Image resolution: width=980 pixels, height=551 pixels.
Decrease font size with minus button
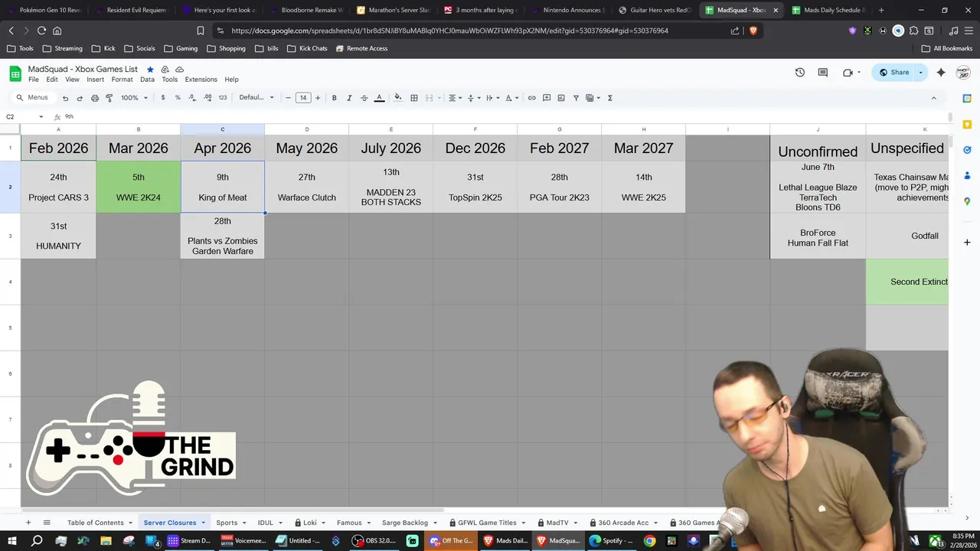point(289,98)
